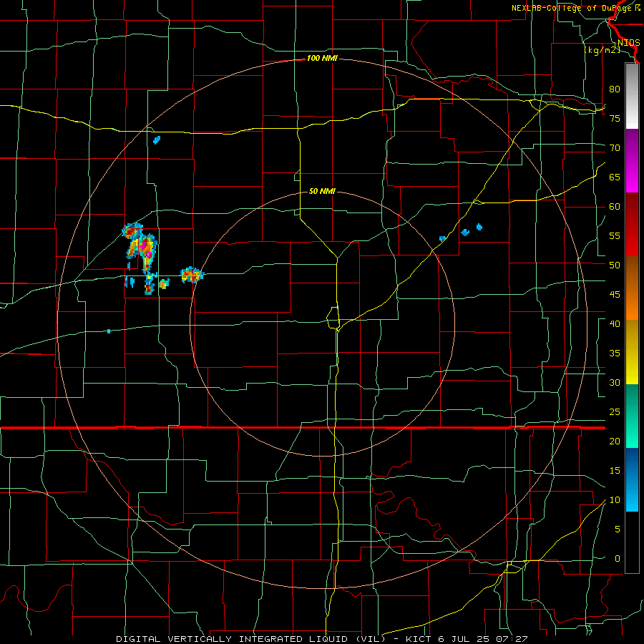This screenshot has width=644, height=644.
Task: Pick the white-gray top segment of the color scale
Action: [x=632, y=96]
